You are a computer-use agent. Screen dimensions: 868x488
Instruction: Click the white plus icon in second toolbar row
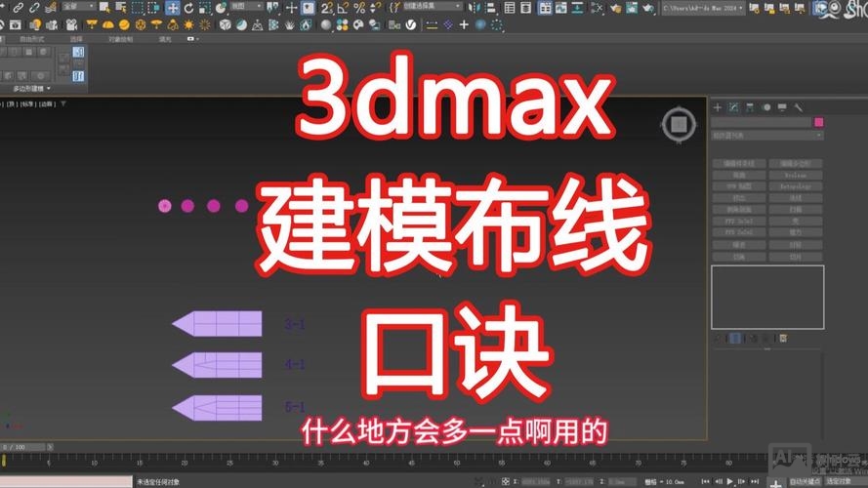click(464, 25)
